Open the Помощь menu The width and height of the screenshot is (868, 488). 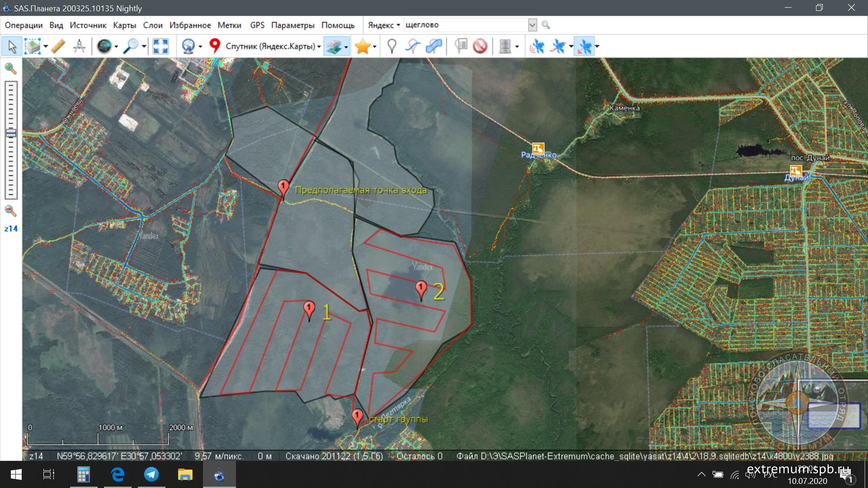point(338,25)
